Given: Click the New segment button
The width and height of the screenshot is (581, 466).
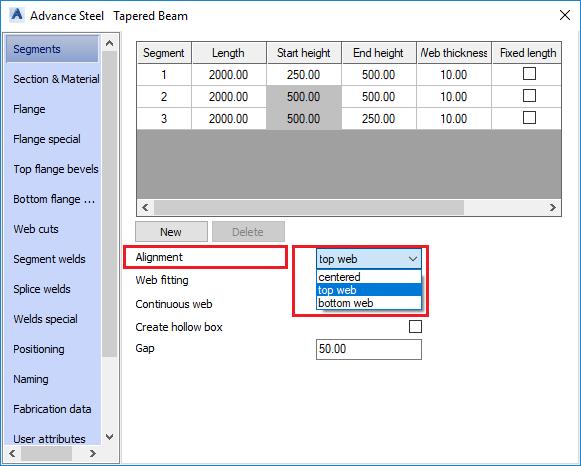Looking at the screenshot, I should [171, 232].
